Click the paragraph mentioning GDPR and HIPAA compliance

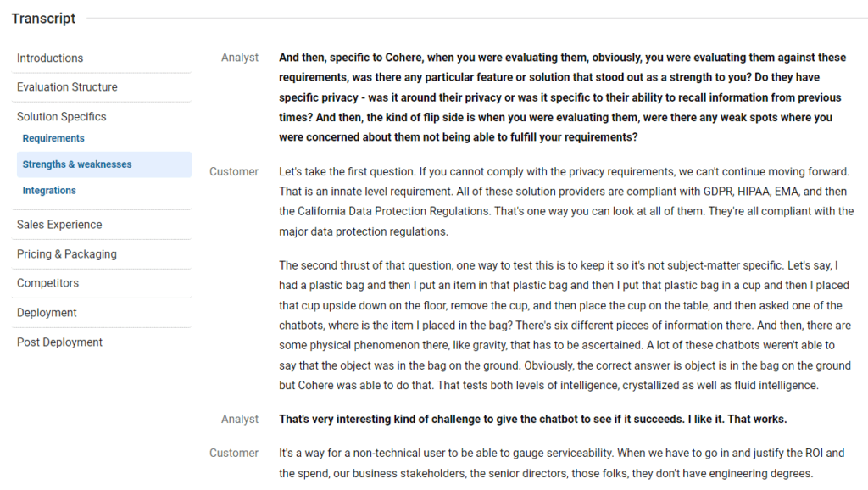point(566,201)
